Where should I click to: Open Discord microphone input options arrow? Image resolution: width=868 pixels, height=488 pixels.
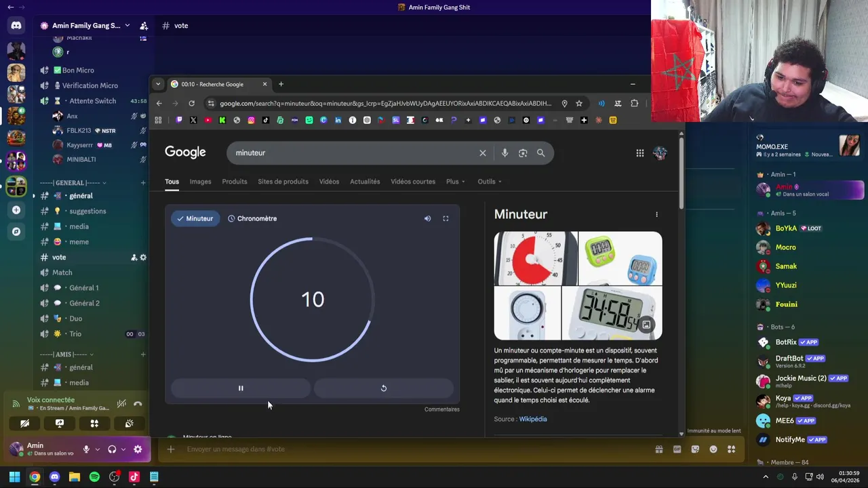[x=98, y=449]
